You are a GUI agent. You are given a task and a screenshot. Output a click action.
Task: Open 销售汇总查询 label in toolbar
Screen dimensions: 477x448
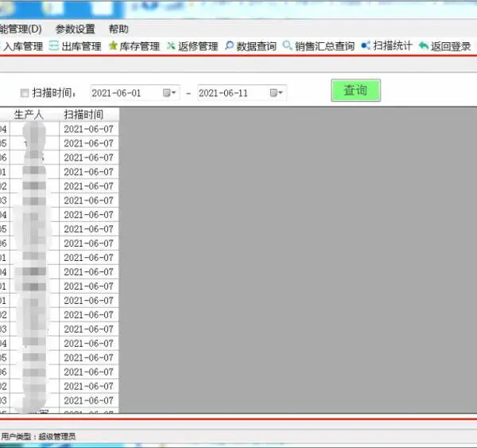tap(324, 46)
